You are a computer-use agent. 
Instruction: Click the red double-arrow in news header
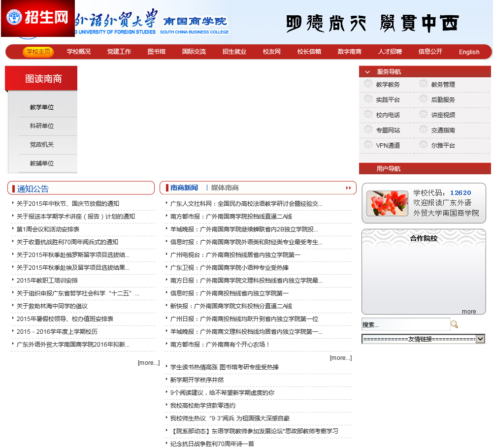(x=348, y=188)
